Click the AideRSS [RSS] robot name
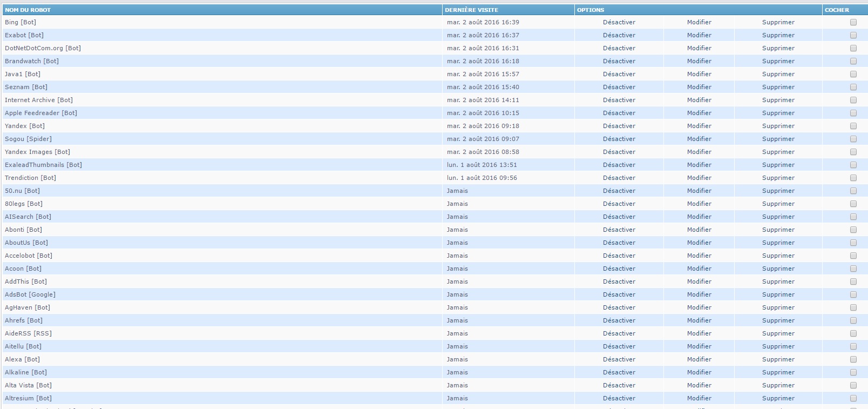Screen dimensions: 868x409 pos(28,333)
